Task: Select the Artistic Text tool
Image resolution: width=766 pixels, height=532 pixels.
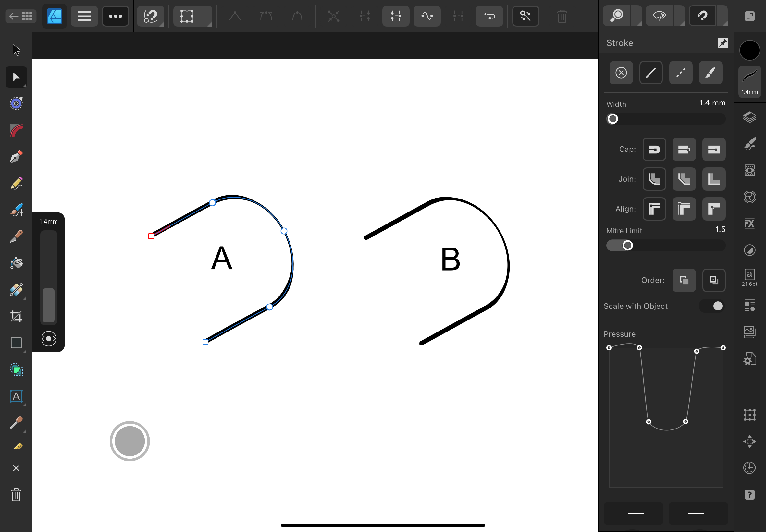Action: point(16,396)
